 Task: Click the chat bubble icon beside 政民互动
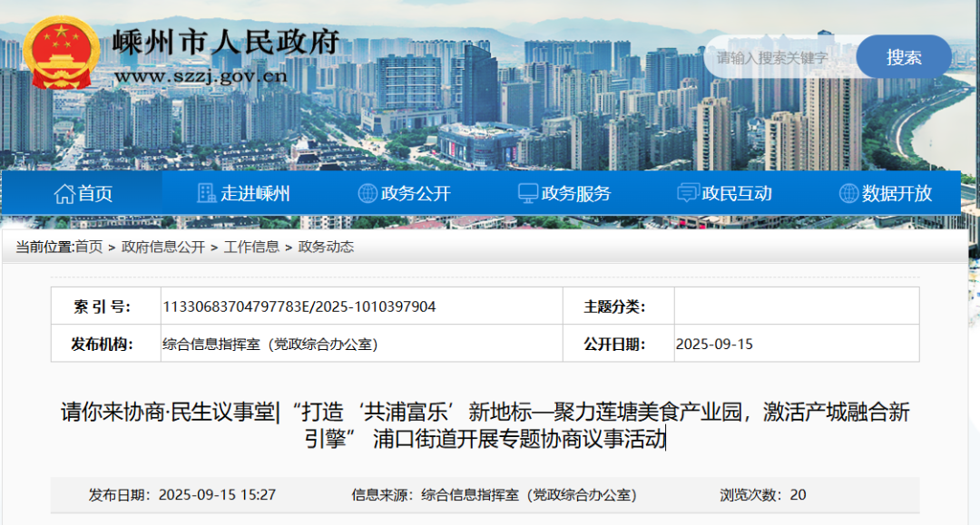(x=688, y=193)
